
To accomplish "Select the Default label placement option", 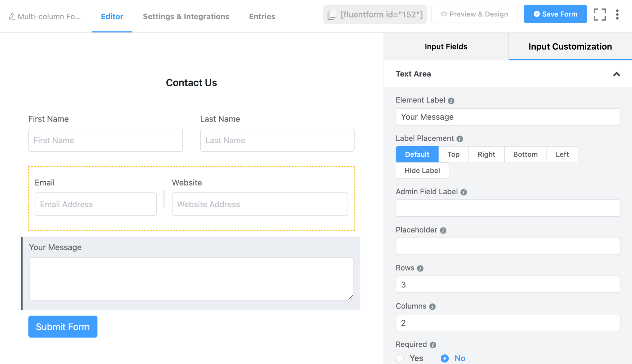I will [x=417, y=154].
